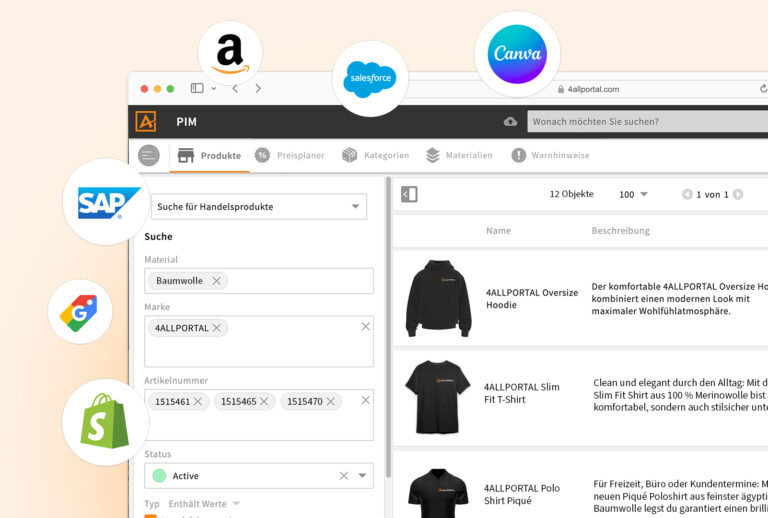
Task: Go to the next results page arrow
Action: [738, 194]
